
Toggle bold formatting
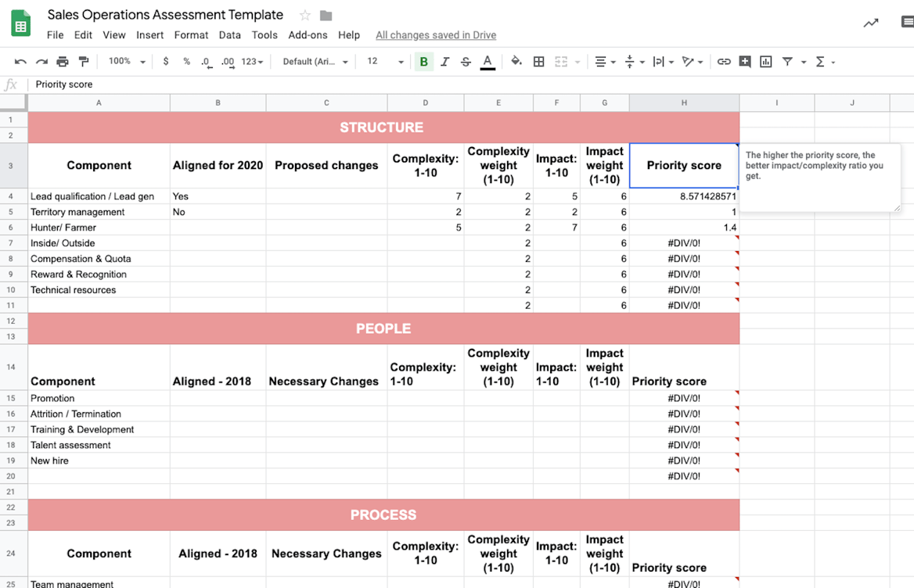[423, 61]
